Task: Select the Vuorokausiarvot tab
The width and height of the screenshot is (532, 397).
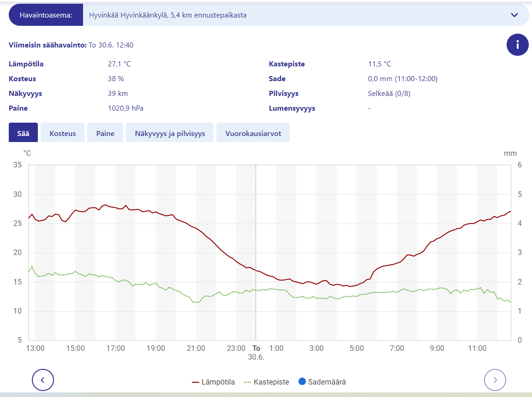Action: click(x=253, y=134)
